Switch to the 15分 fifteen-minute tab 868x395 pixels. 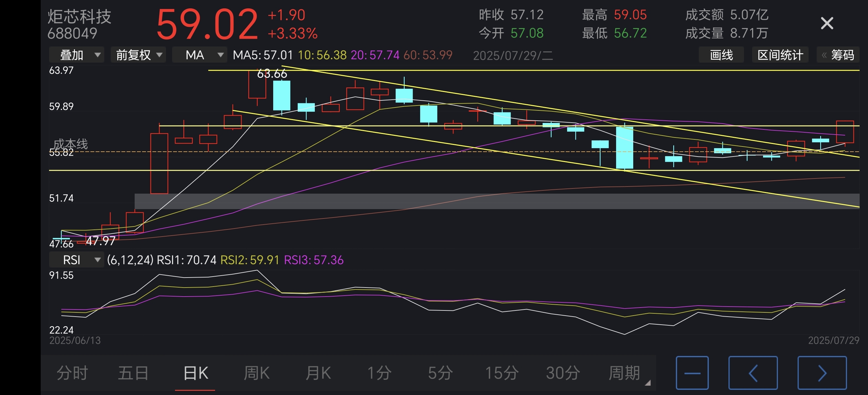(502, 373)
